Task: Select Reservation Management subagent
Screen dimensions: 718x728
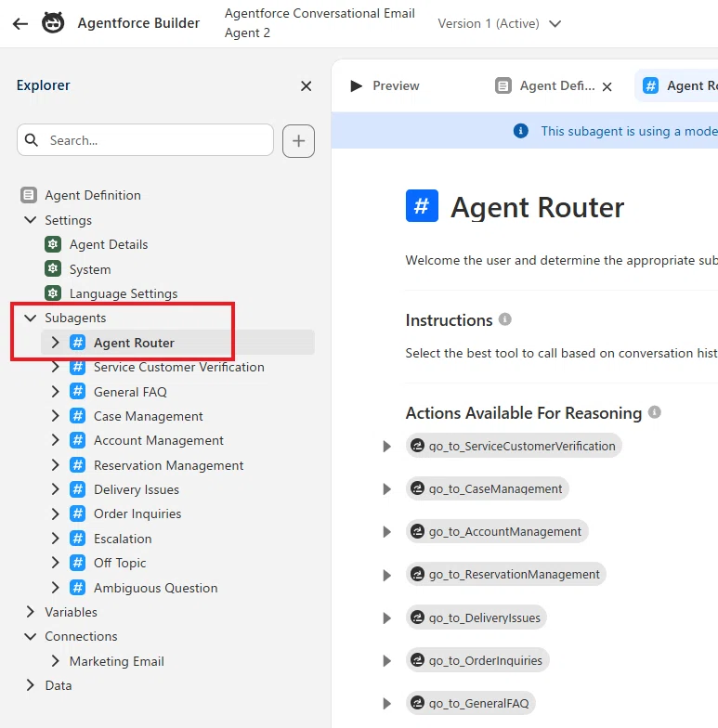Action: click(x=168, y=465)
